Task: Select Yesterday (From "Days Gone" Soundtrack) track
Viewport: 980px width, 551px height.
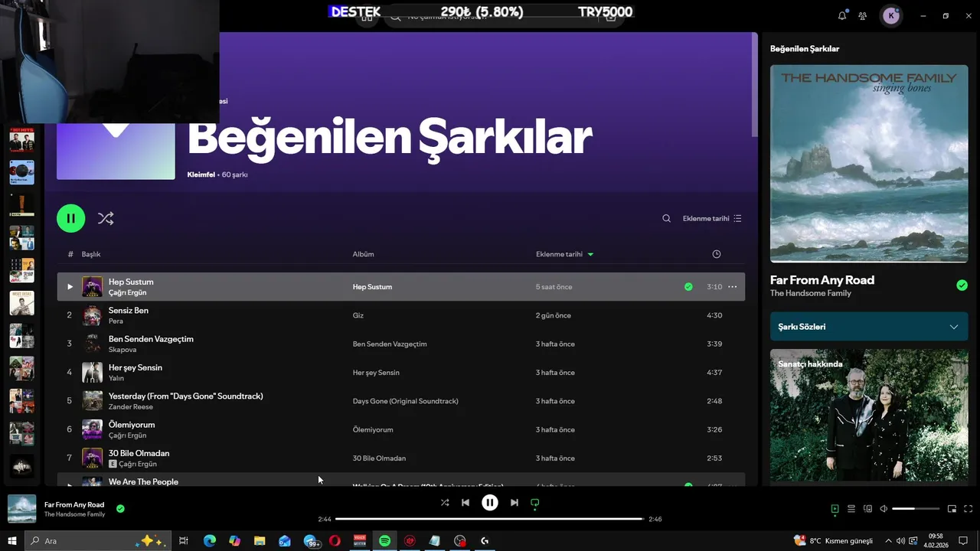Action: (x=185, y=396)
